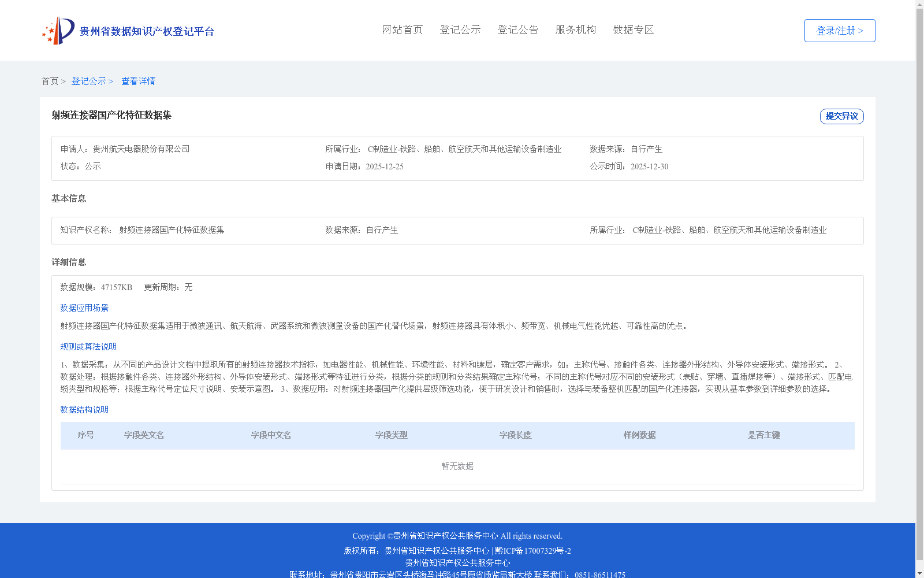
Task: Click application date 2025-12-25
Action: pos(385,167)
